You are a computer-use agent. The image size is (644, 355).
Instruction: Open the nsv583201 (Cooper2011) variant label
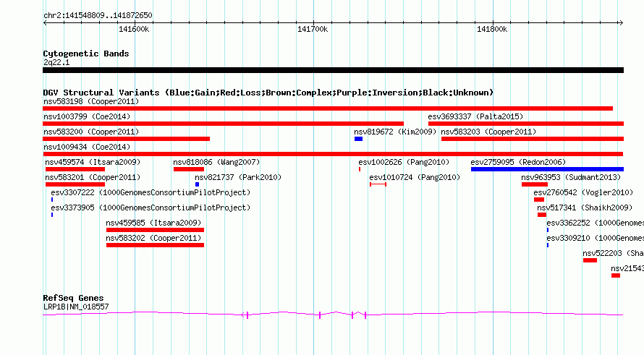pos(93,177)
